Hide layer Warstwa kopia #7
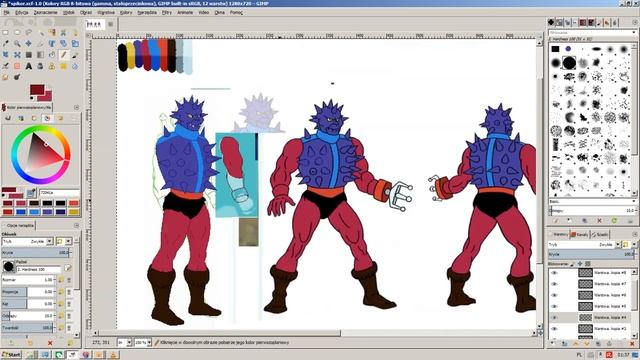Viewport: 640px width, 360px height. point(554,284)
